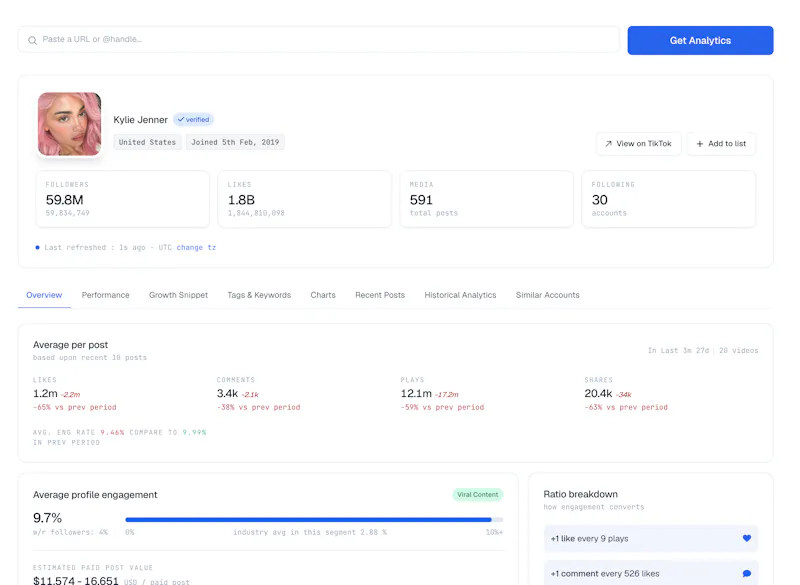Viewport: 800px width, 585px height.
Task: Click the 12.1m average plays value
Action: click(x=416, y=393)
